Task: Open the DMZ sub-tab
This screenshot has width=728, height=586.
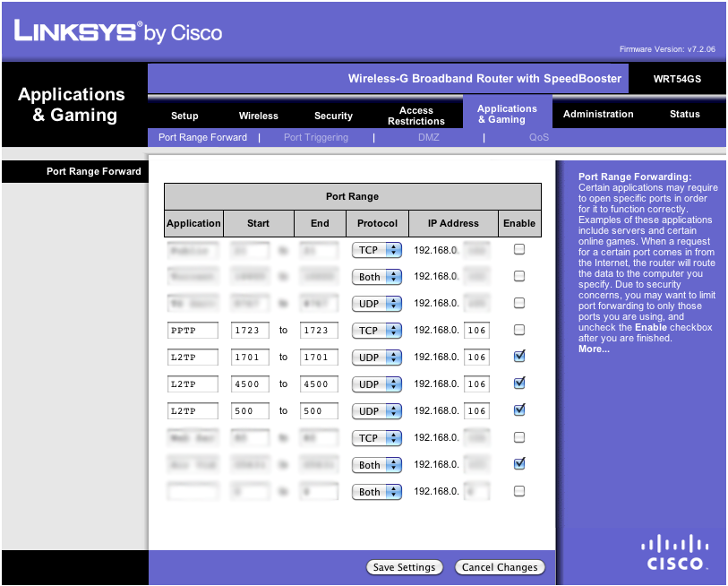Action: click(428, 138)
